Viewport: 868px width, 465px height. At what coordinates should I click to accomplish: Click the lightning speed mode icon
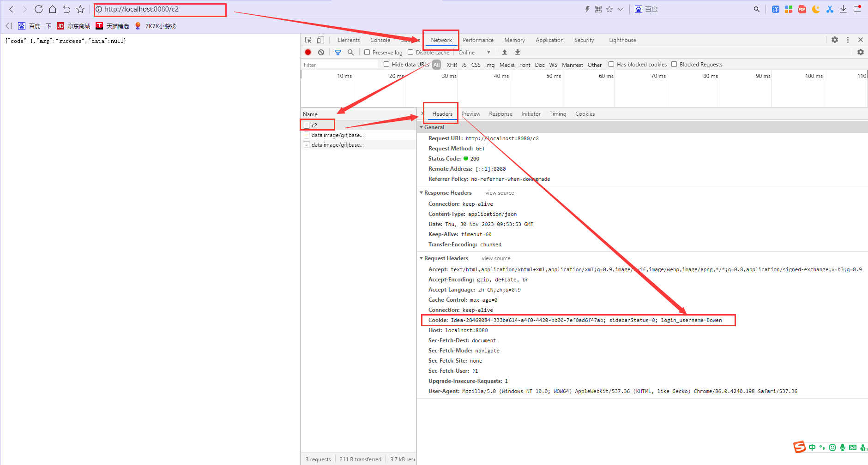[x=587, y=9]
